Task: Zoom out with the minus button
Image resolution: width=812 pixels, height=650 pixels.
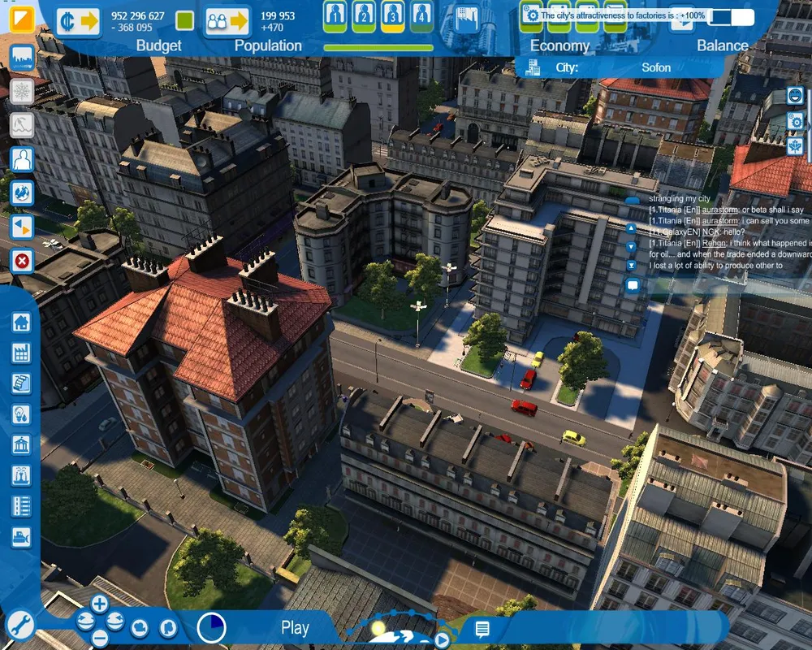Action: [x=100, y=638]
